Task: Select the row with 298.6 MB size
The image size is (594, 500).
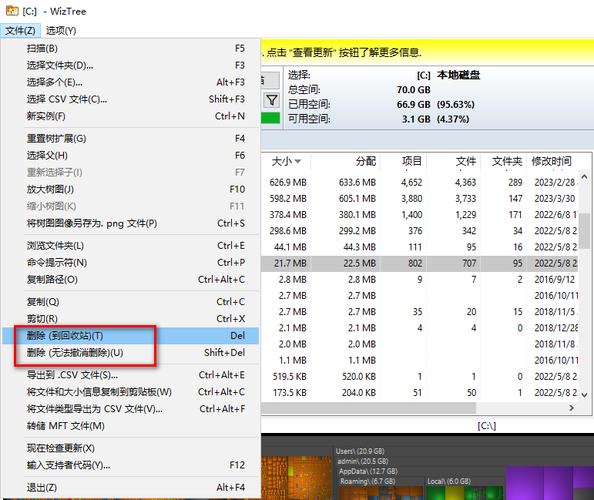Action: (x=420, y=231)
